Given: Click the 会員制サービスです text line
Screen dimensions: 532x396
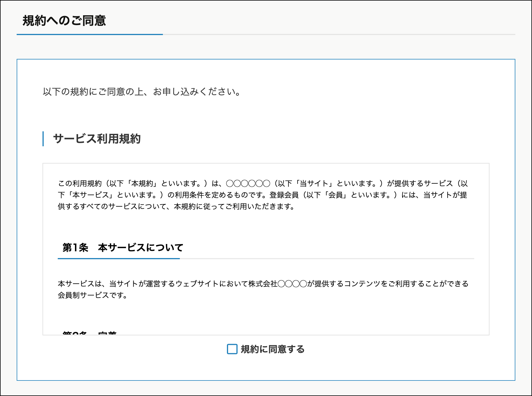Looking at the screenshot, I should (x=92, y=295).
